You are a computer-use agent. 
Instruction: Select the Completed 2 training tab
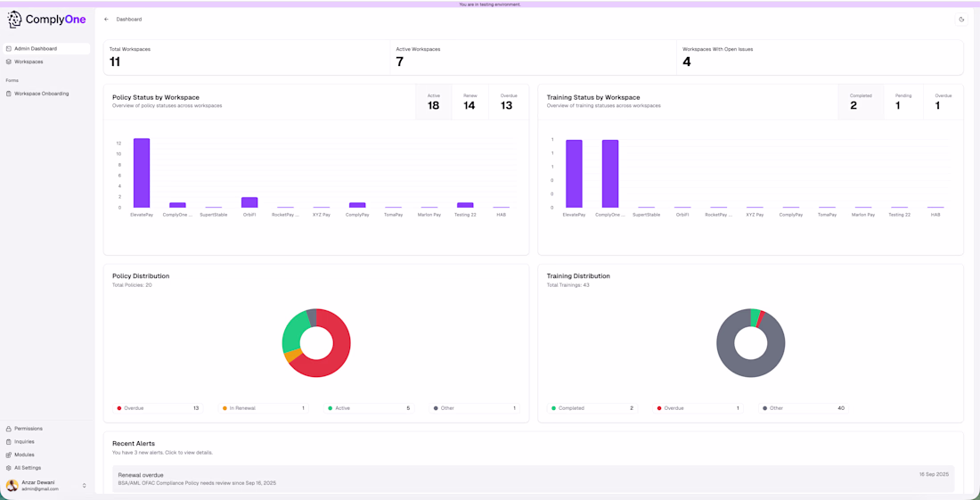pos(861,102)
